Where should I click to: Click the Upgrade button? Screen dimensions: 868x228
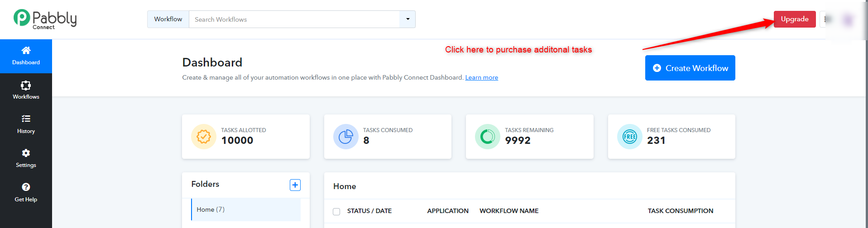coord(795,19)
